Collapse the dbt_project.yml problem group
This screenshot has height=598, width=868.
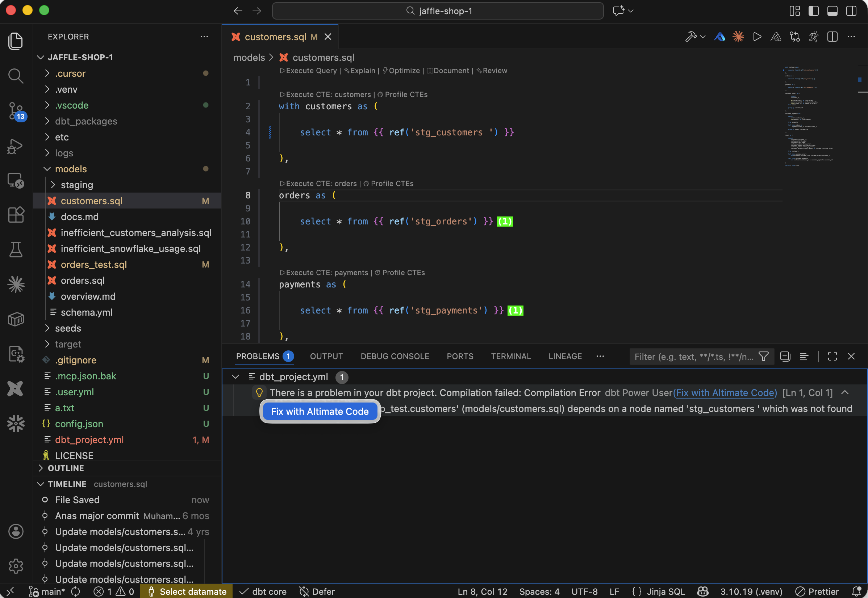click(235, 376)
